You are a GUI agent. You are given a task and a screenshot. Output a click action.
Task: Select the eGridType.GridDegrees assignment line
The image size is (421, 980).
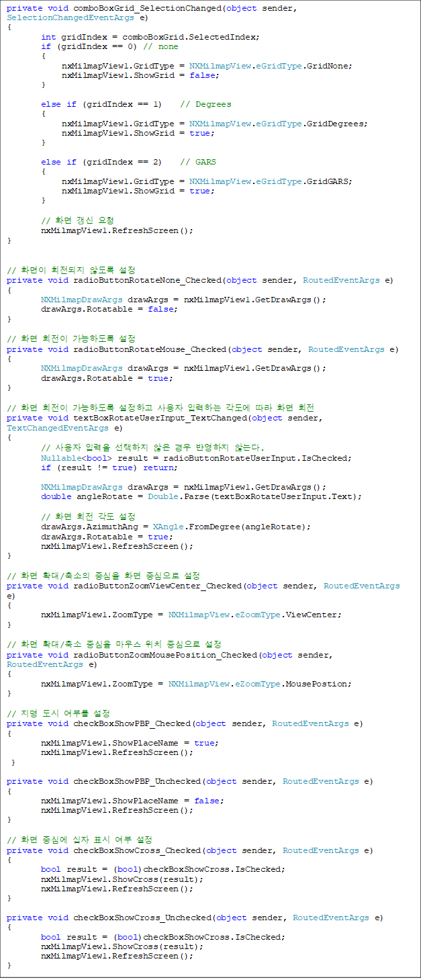point(215,124)
